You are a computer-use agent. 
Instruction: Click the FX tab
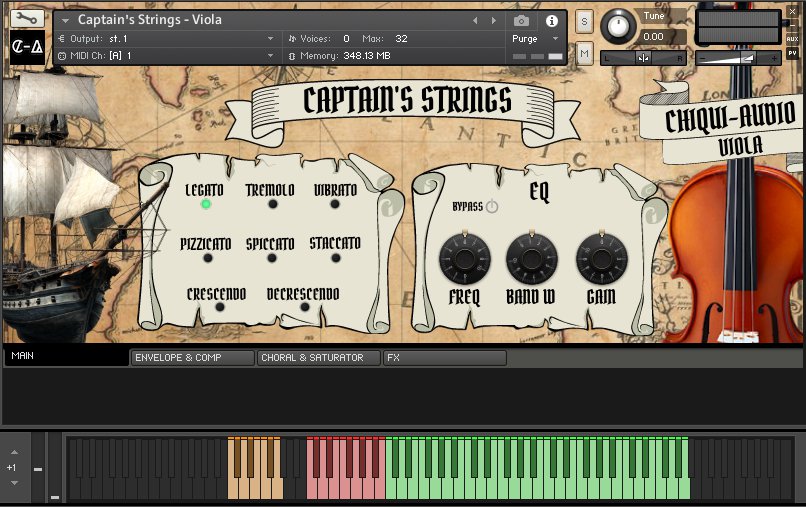click(x=444, y=358)
